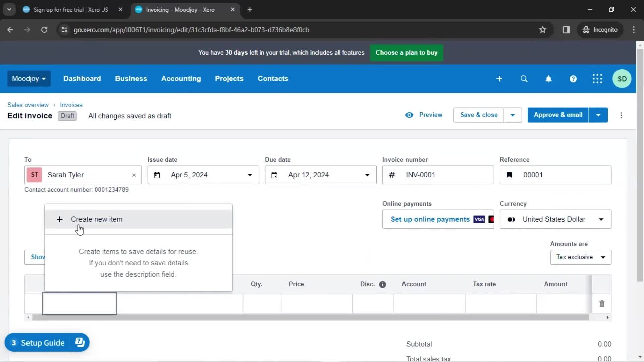Open the Setup Guide chat icon
Image resolution: width=644 pixels, height=362 pixels.
[x=80, y=342]
